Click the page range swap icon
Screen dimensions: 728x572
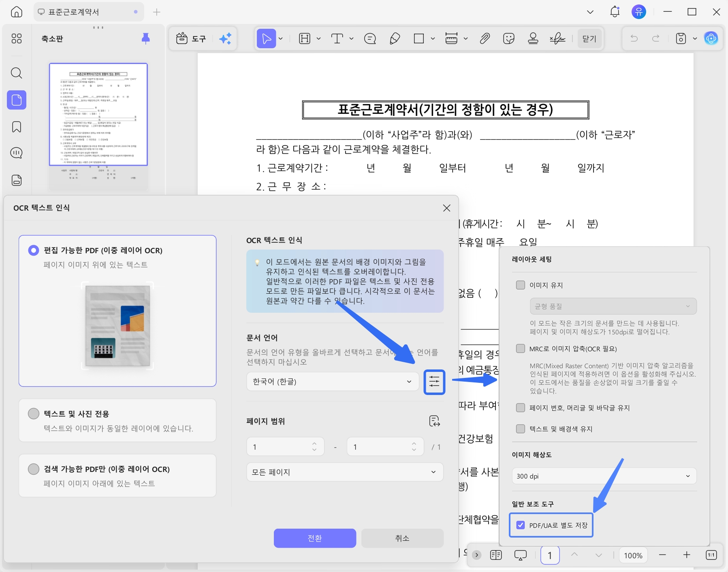pos(435,421)
